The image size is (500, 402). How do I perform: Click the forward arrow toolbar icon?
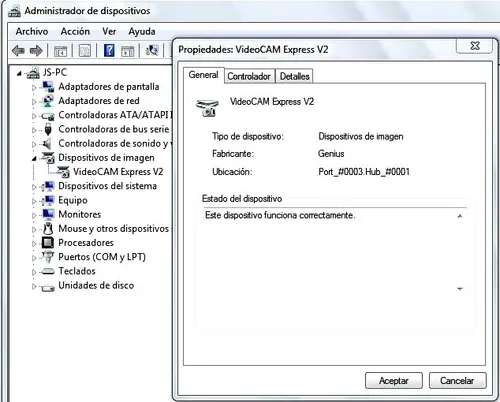point(36,51)
